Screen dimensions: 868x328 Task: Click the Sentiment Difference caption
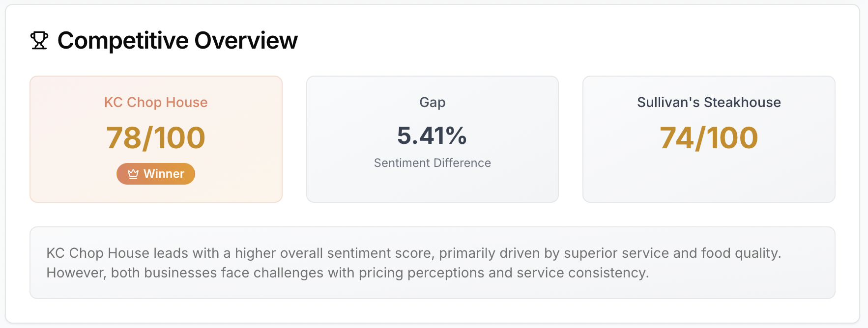pos(433,163)
